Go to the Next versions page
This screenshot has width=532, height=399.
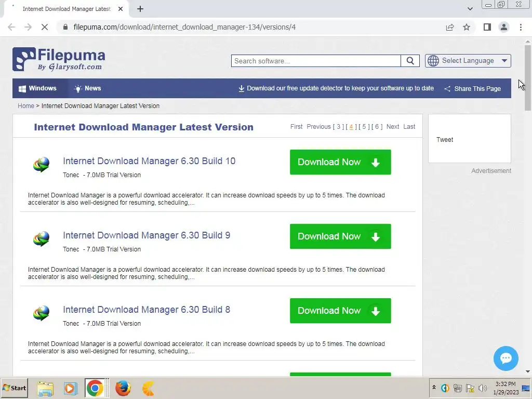pyautogui.click(x=393, y=127)
